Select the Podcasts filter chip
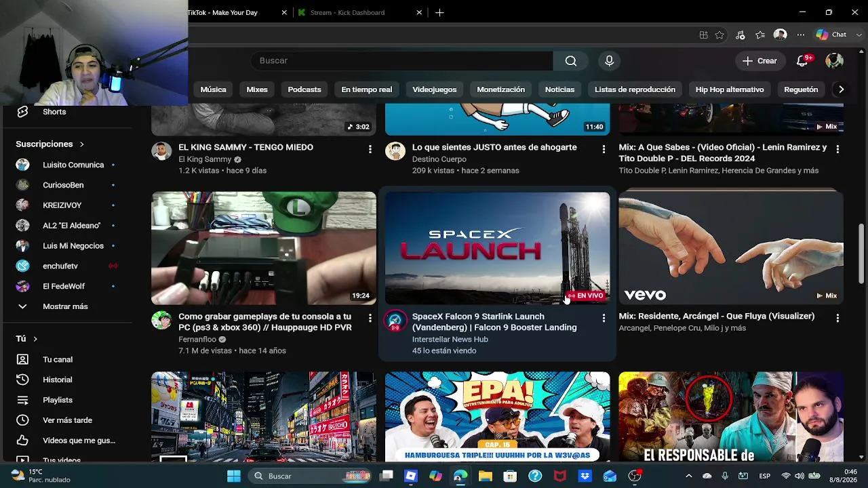The width and height of the screenshot is (868, 488). [304, 89]
